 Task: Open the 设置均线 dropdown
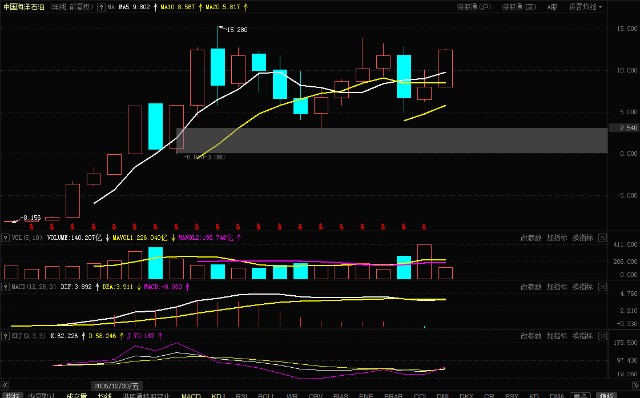tap(586, 7)
